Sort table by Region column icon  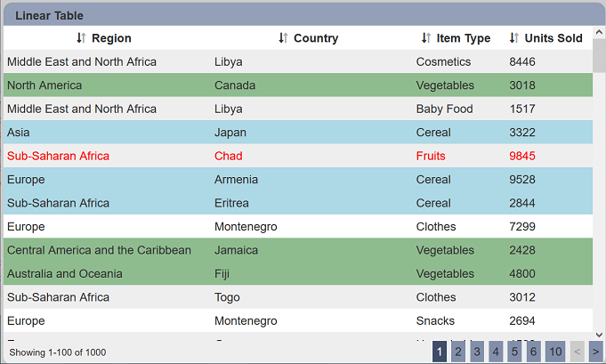(x=81, y=38)
